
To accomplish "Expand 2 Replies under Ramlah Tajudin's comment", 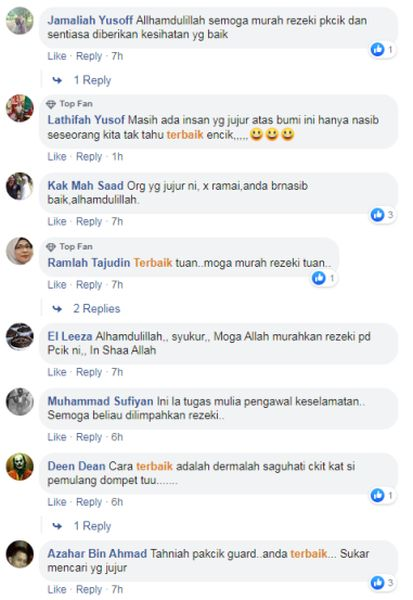I will click(x=96, y=309).
